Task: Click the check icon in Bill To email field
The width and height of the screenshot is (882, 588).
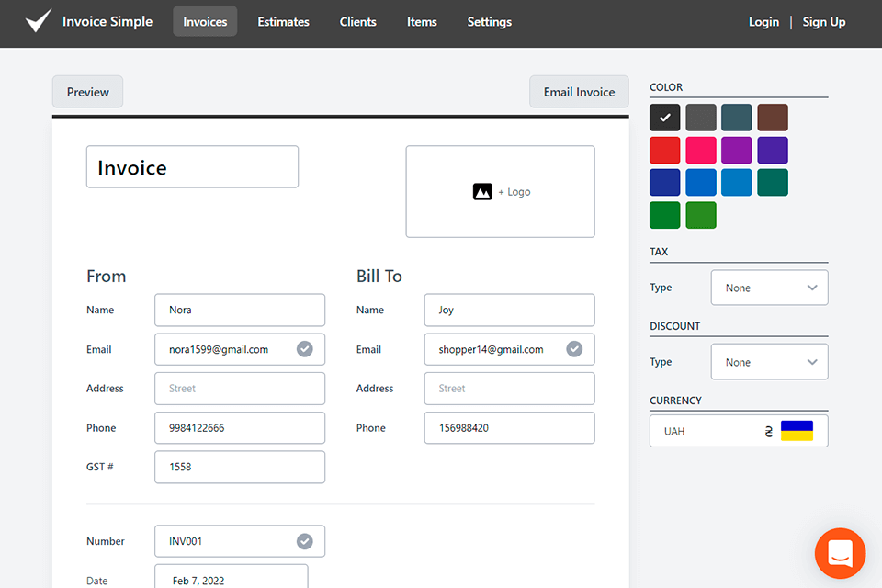Action: coord(573,349)
